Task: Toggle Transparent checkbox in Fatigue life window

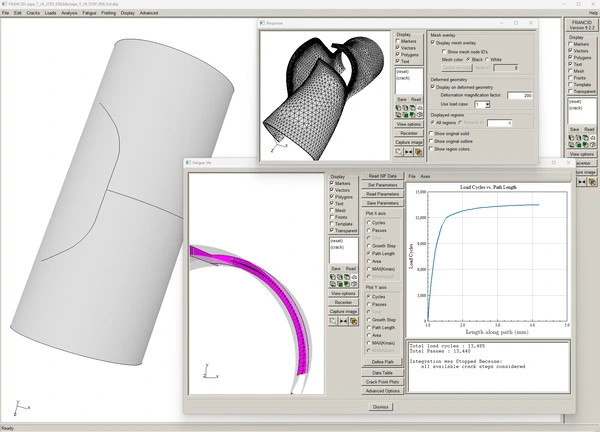Action: pos(332,230)
